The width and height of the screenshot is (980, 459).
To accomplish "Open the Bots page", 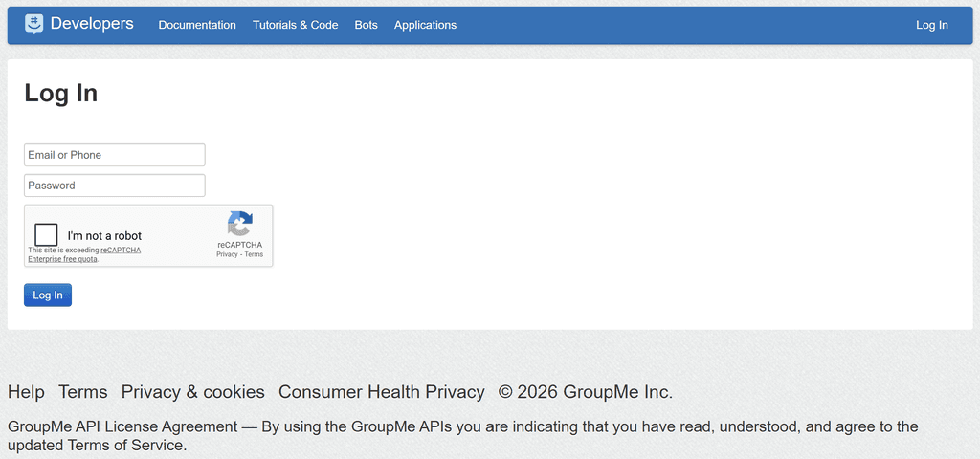I will (367, 25).
